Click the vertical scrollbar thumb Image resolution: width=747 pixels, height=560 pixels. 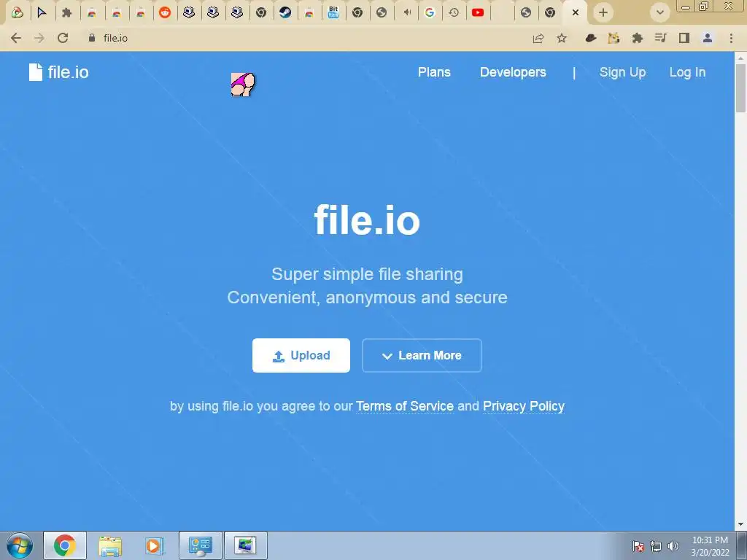[x=741, y=88]
